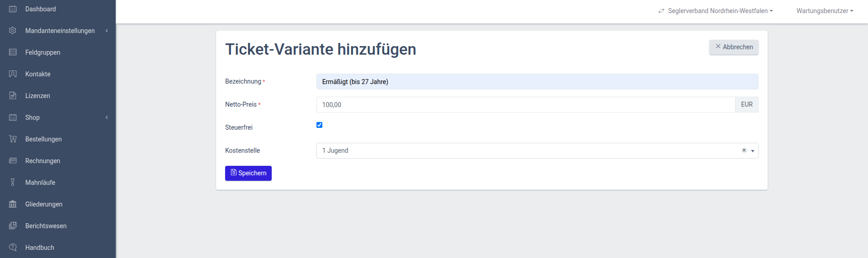Click the Kontakte address book icon
Screen dimensions: 868x258
pos(13,74)
